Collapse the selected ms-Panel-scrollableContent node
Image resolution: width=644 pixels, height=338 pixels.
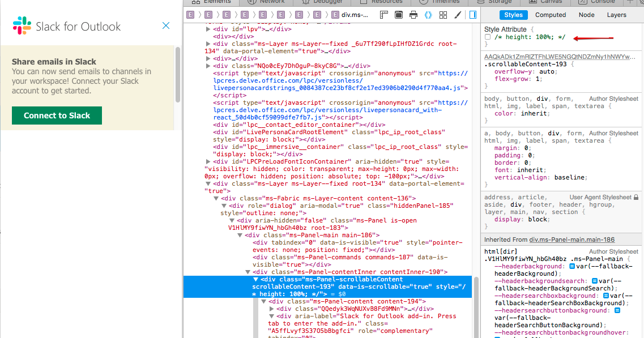tap(255, 279)
